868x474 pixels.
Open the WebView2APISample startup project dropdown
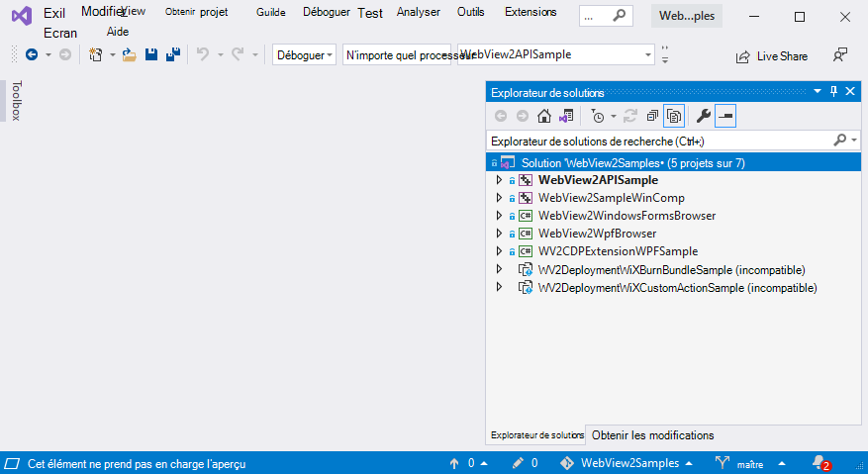click(556, 54)
